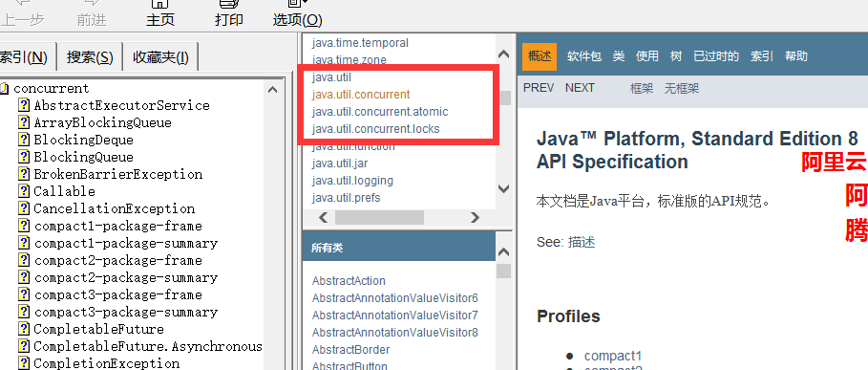Image resolution: width=868 pixels, height=370 pixels.
Task: Open AbstractAnnotationValueVisitor6 class link
Action: coord(395,298)
